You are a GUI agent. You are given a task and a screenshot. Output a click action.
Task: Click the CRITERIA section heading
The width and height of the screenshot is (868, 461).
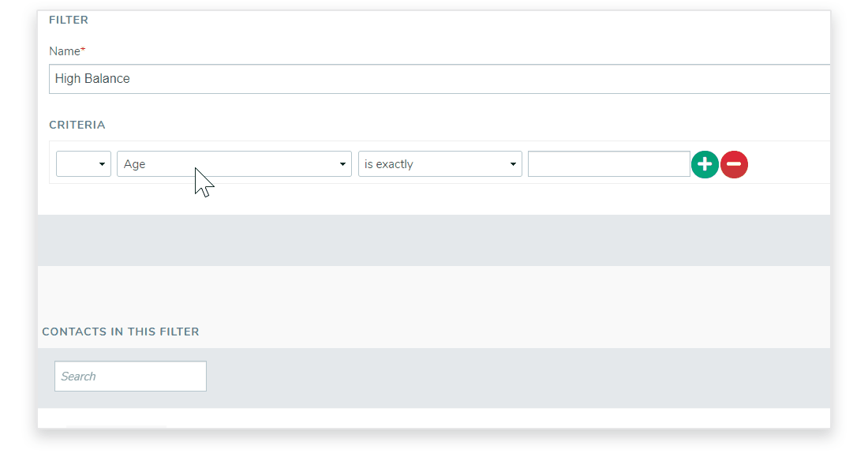tap(77, 126)
